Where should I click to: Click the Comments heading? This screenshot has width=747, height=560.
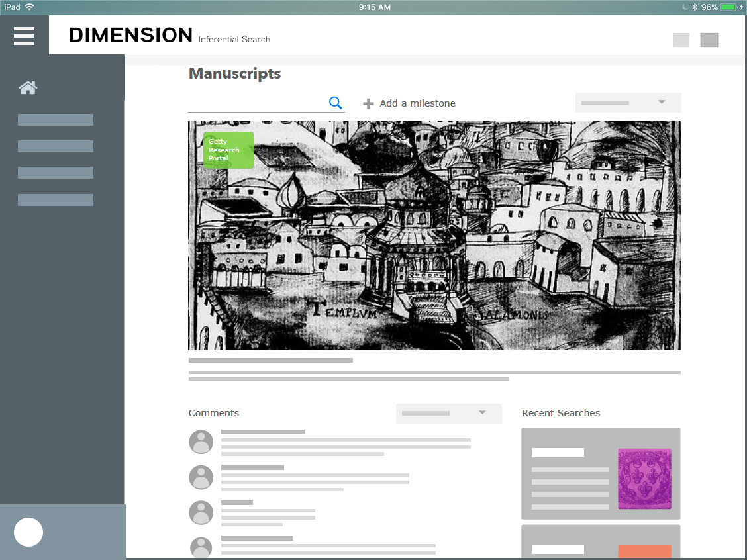(x=213, y=413)
